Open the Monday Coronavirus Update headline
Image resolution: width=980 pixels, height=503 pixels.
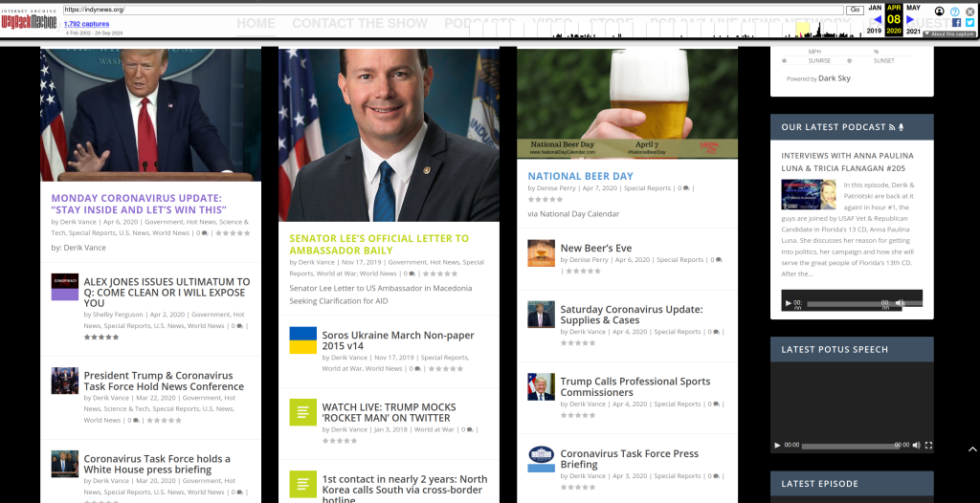pos(139,204)
